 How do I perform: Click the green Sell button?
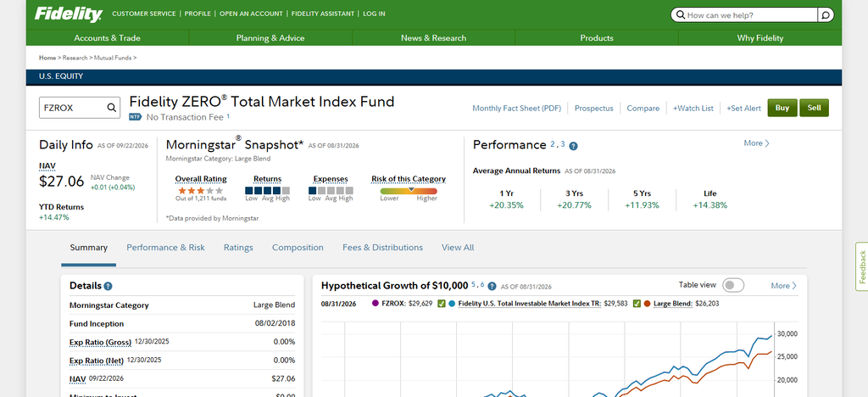tap(815, 108)
